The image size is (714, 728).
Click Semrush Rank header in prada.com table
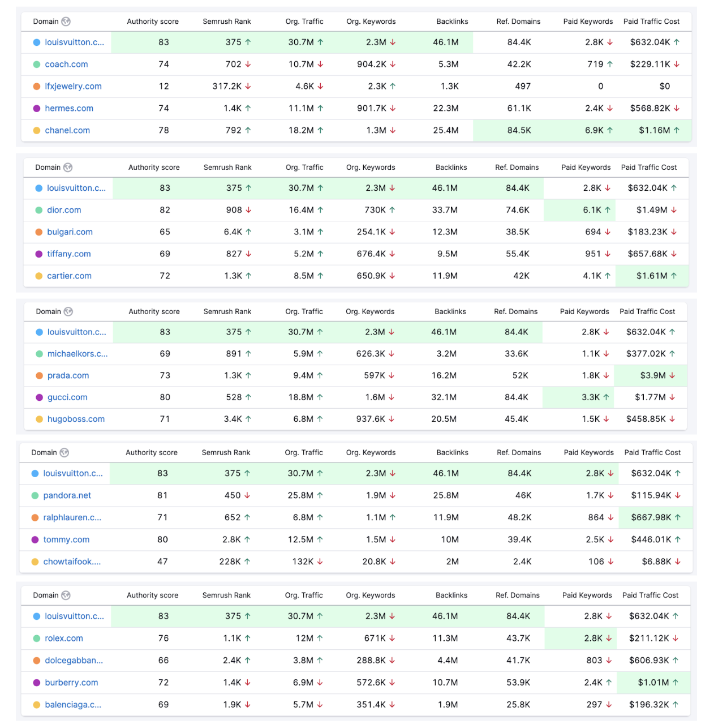coord(227,312)
